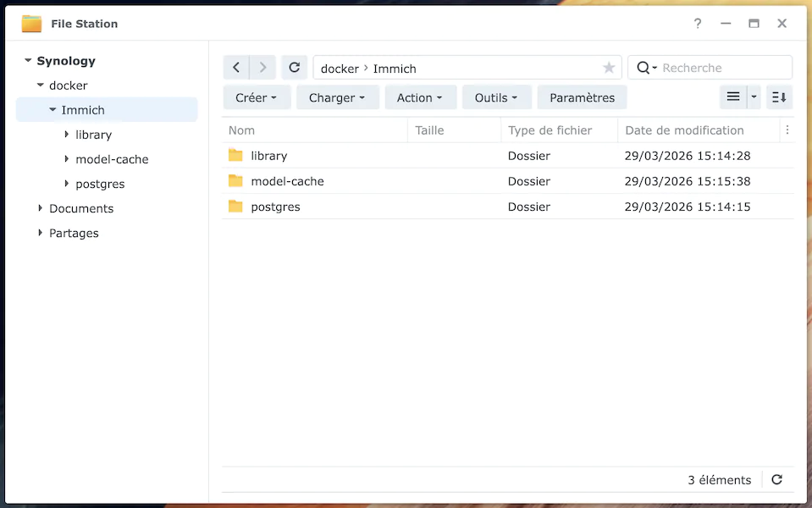Click date 29/03/2026 15:14:15
The height and width of the screenshot is (508, 812).
tap(688, 207)
